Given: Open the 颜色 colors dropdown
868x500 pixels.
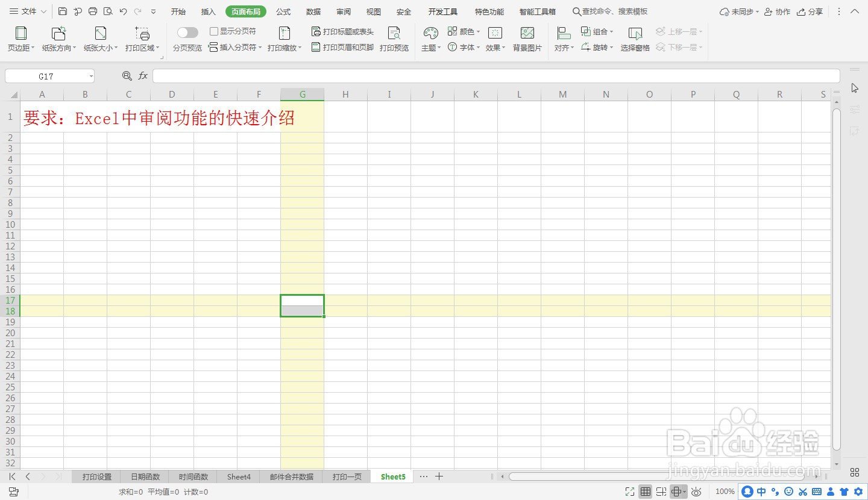Looking at the screenshot, I should click(x=464, y=31).
